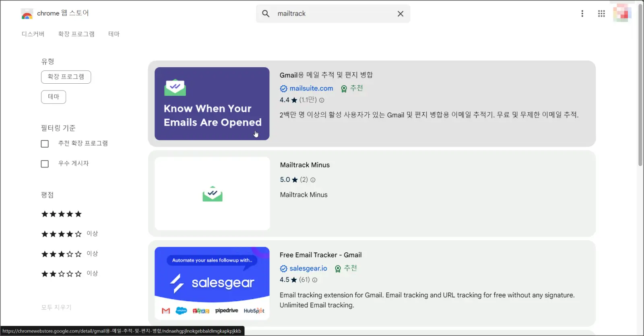The width and height of the screenshot is (644, 336).
Task: Open the Mailtrack Minus thumbnail
Action: (212, 194)
